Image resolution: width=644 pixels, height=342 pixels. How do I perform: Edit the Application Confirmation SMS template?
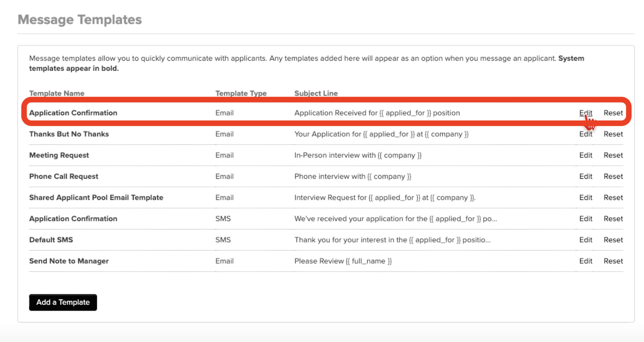586,218
